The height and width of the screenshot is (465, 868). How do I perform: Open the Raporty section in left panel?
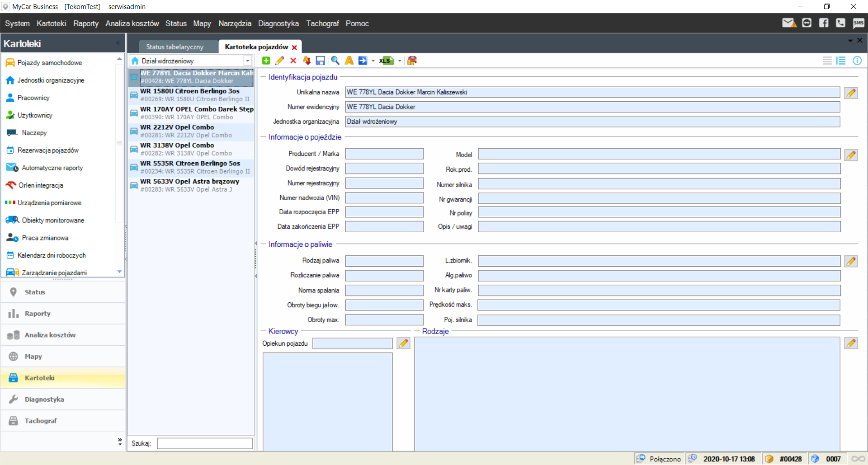point(38,314)
